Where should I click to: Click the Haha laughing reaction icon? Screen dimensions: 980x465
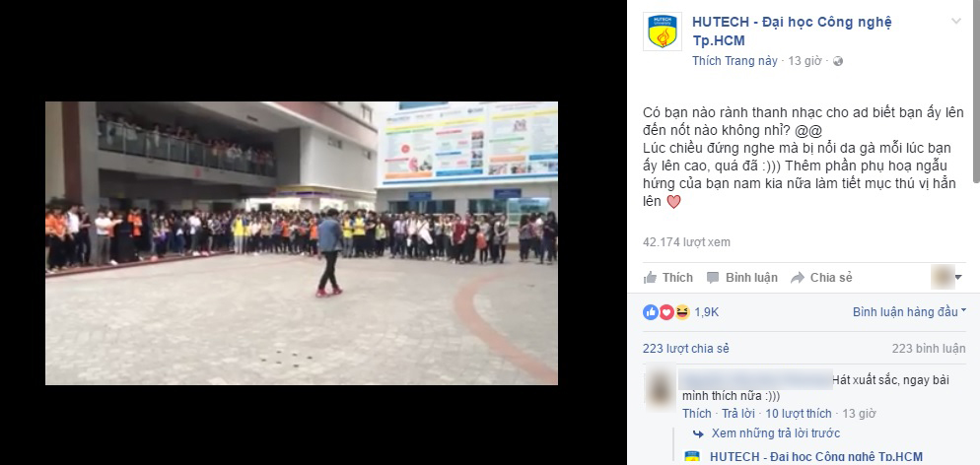click(x=682, y=312)
